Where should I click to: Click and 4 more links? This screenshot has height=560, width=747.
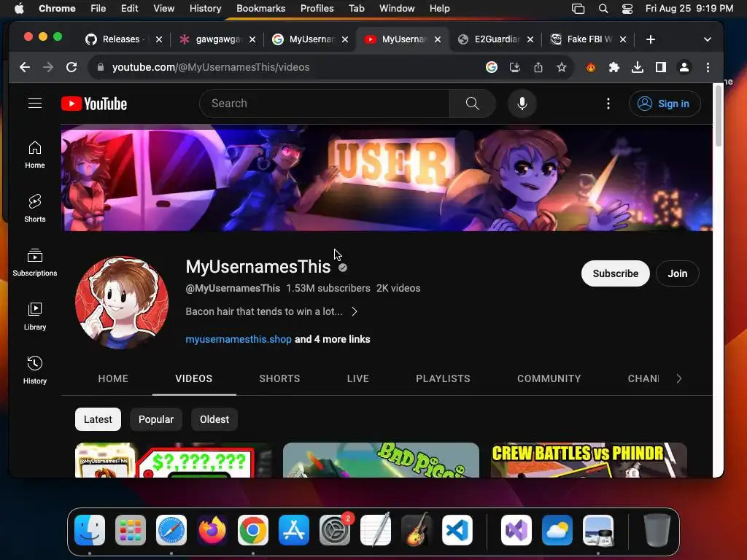pos(332,339)
